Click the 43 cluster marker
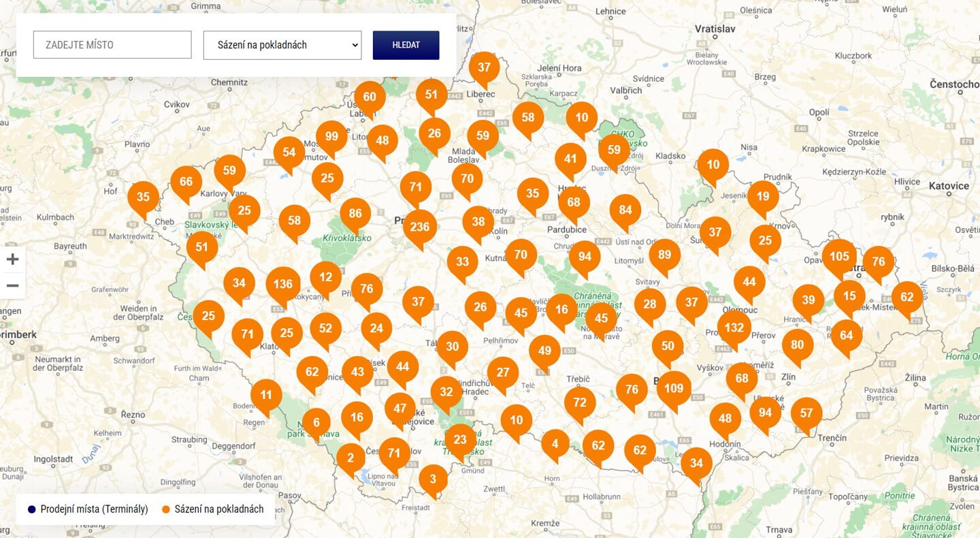 357,372
